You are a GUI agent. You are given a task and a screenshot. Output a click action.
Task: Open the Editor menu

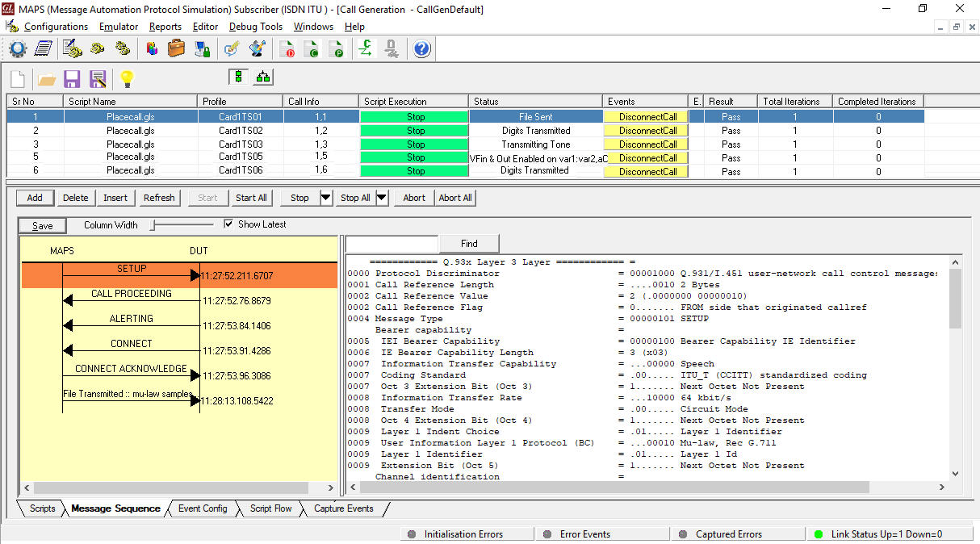(x=205, y=27)
